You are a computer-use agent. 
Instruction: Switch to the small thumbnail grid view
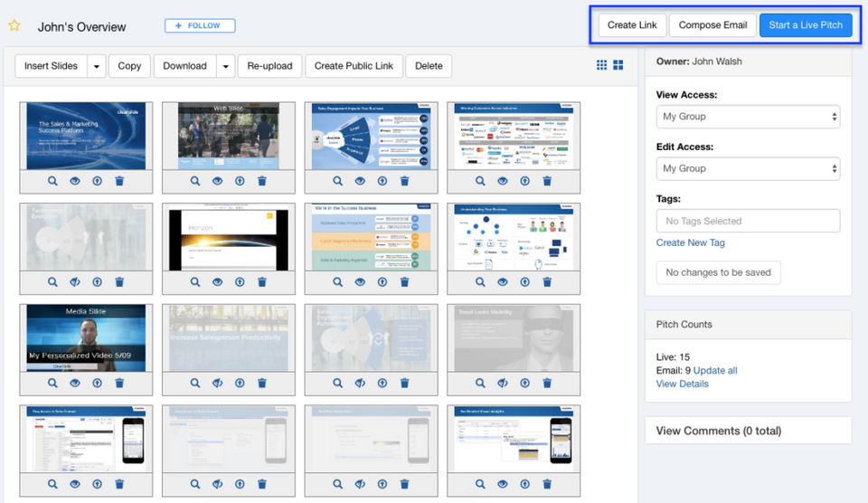pyautogui.click(x=601, y=65)
